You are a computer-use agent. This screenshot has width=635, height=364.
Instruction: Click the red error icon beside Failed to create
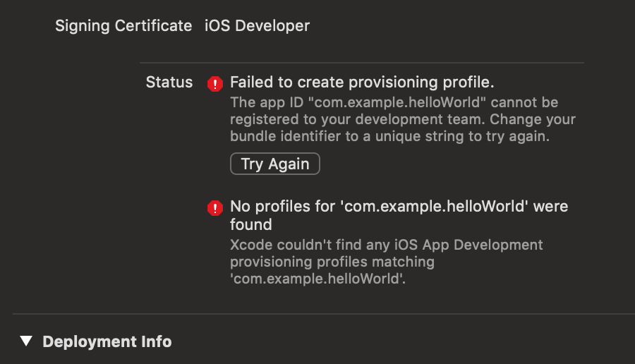214,84
